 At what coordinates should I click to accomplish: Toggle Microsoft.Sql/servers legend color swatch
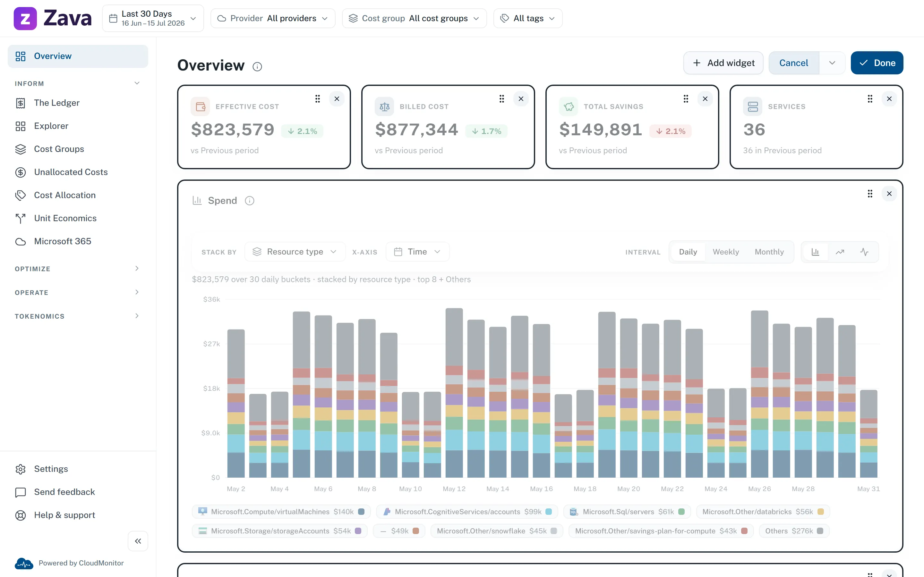681,512
